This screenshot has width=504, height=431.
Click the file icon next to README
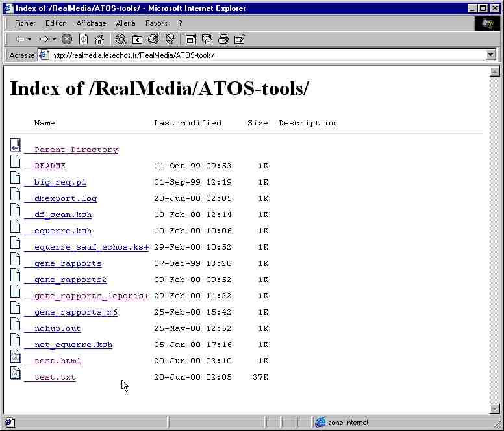tap(16, 161)
